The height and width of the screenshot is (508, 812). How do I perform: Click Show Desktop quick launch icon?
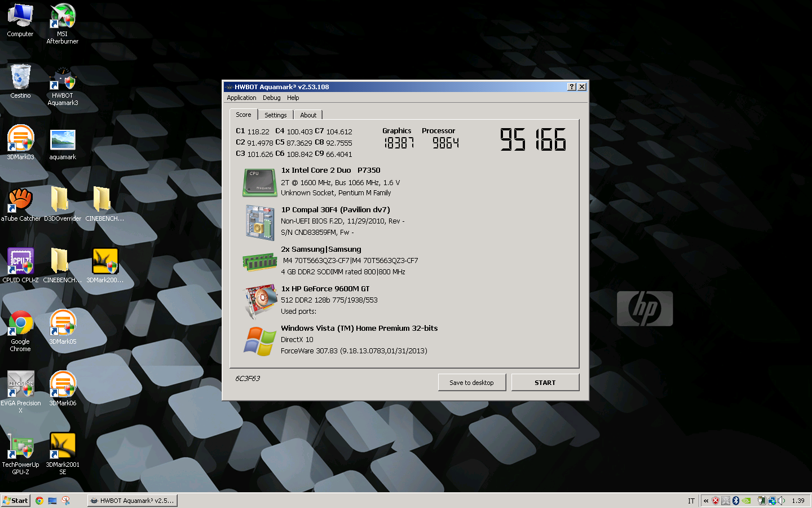(x=52, y=501)
